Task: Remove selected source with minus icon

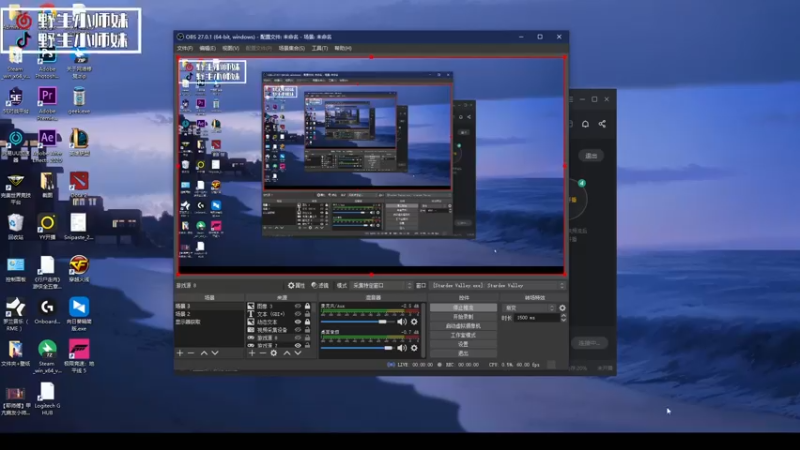Action: (263, 353)
